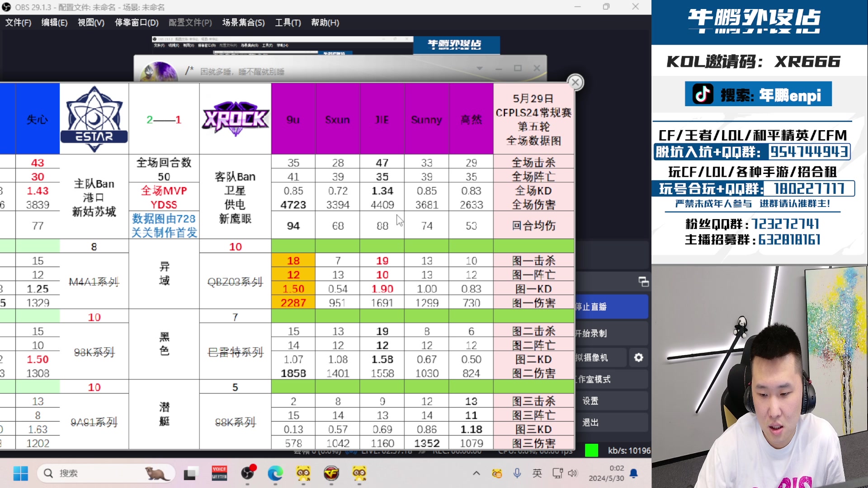Expand hidden tray icons with the chevron
This screenshot has height=488, width=868.
(476, 473)
